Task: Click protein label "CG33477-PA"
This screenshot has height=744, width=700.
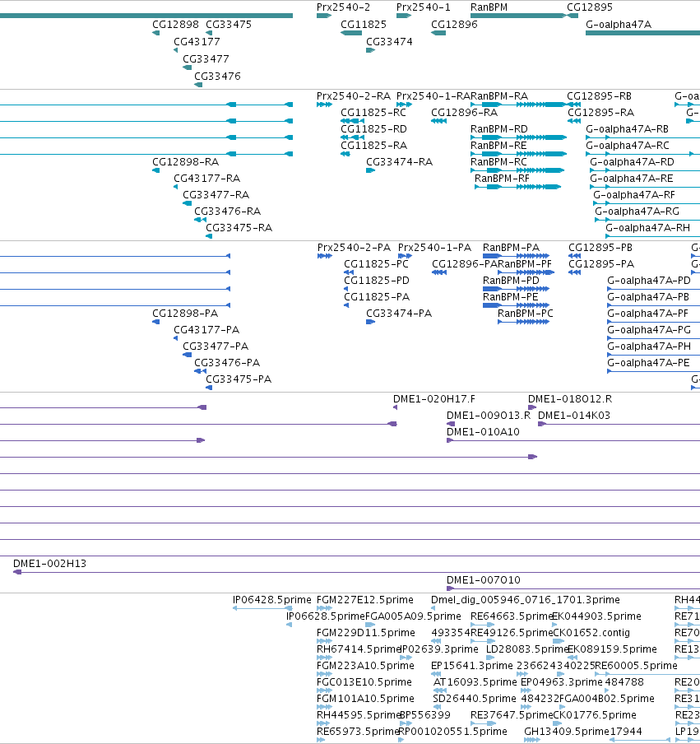Action: [x=216, y=346]
